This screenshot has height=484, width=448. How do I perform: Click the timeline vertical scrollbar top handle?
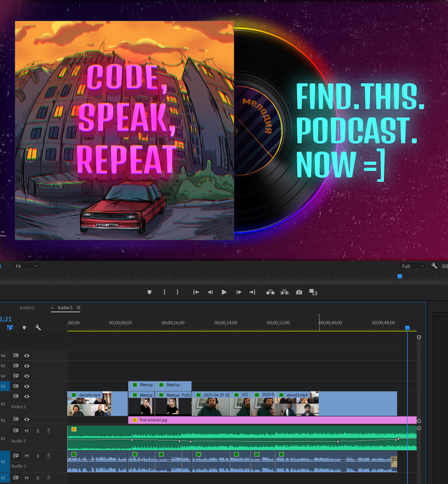[x=419, y=337]
